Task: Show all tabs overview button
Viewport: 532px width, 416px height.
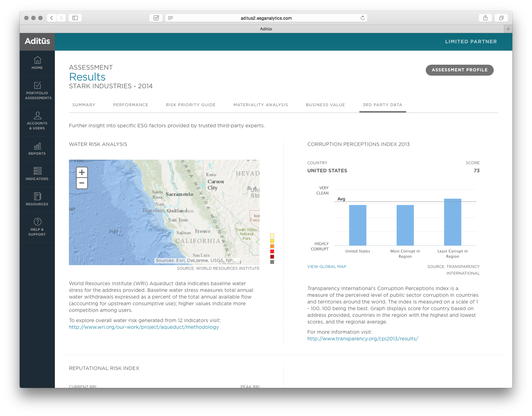Action: (501, 18)
